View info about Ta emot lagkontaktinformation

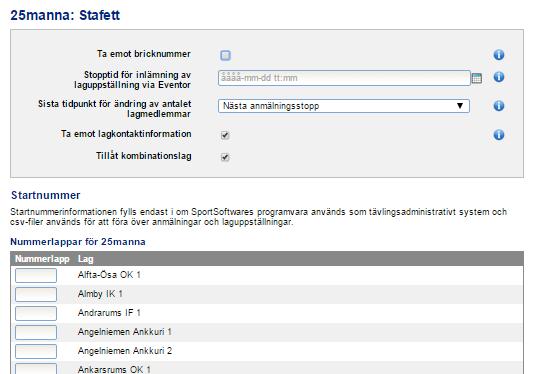[499, 135]
